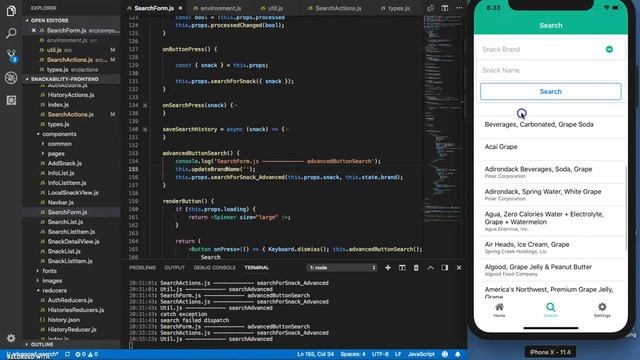
Task: Expand the common folder
Action: [43, 144]
